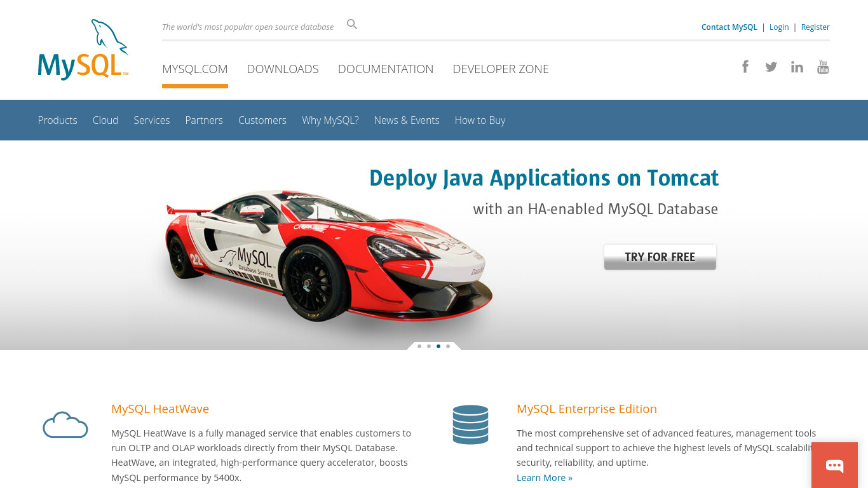Open the Cloud menu item
Screen dimensions: 868x488
105,120
